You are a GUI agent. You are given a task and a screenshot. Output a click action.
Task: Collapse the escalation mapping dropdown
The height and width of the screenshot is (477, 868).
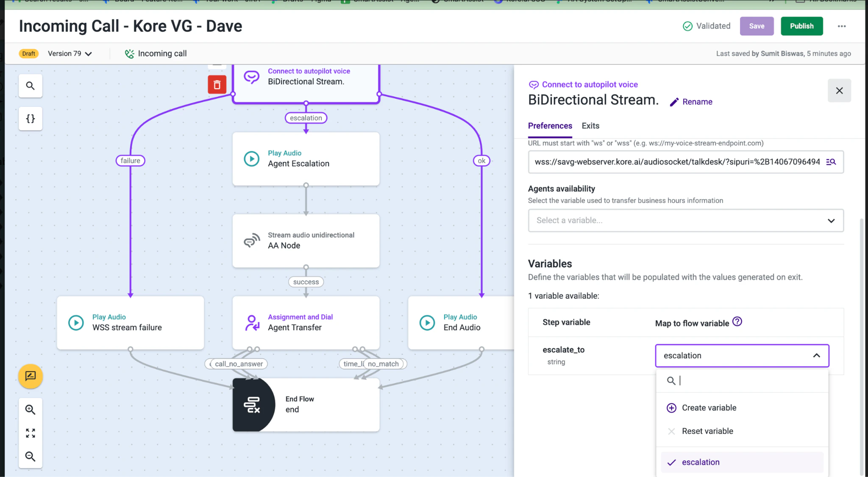[816, 356]
